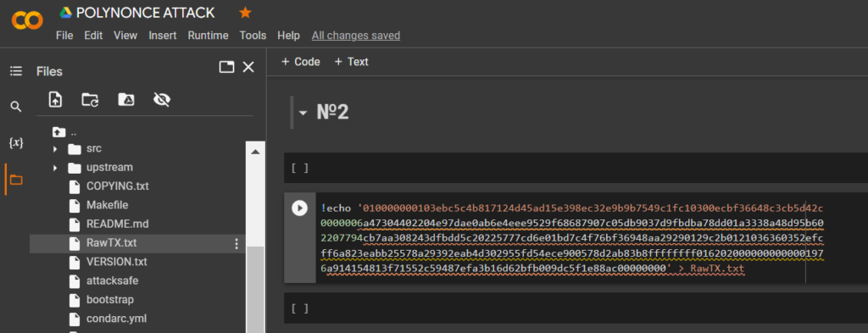Click the file list scroll up arrow

pos(255,152)
